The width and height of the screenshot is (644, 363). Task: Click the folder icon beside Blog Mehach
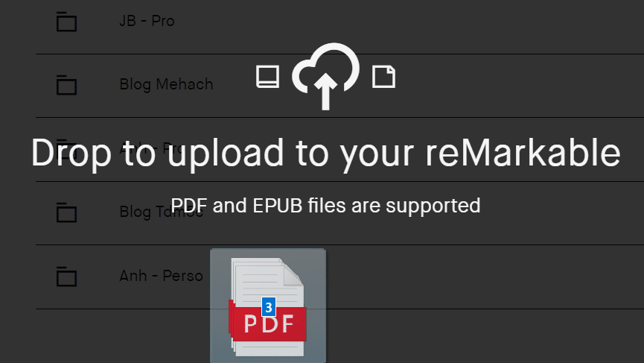tap(66, 85)
